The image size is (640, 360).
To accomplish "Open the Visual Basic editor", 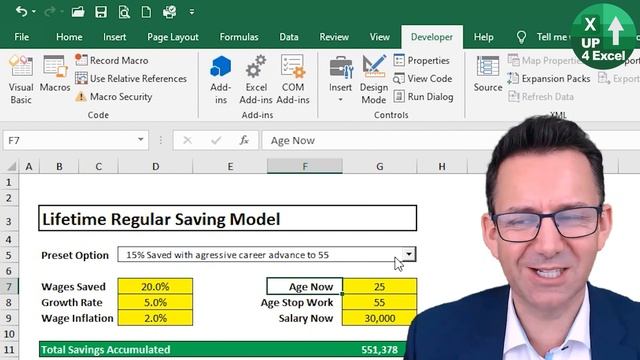I will (x=21, y=80).
